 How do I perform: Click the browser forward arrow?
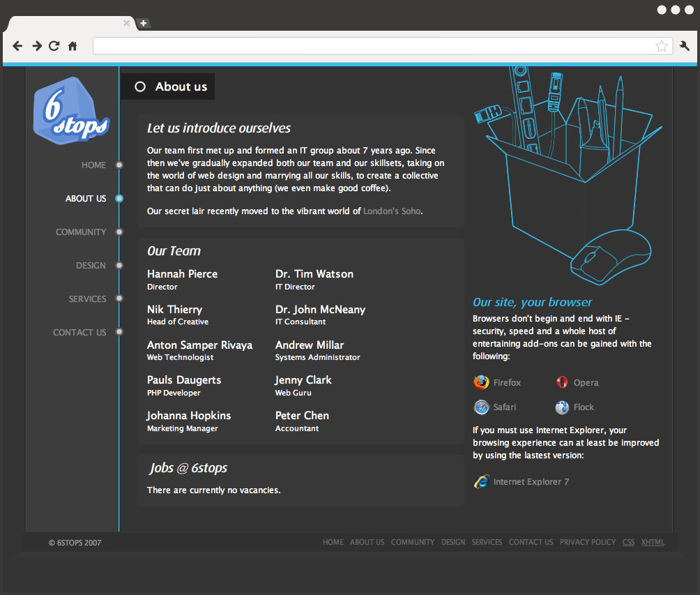pyautogui.click(x=37, y=46)
